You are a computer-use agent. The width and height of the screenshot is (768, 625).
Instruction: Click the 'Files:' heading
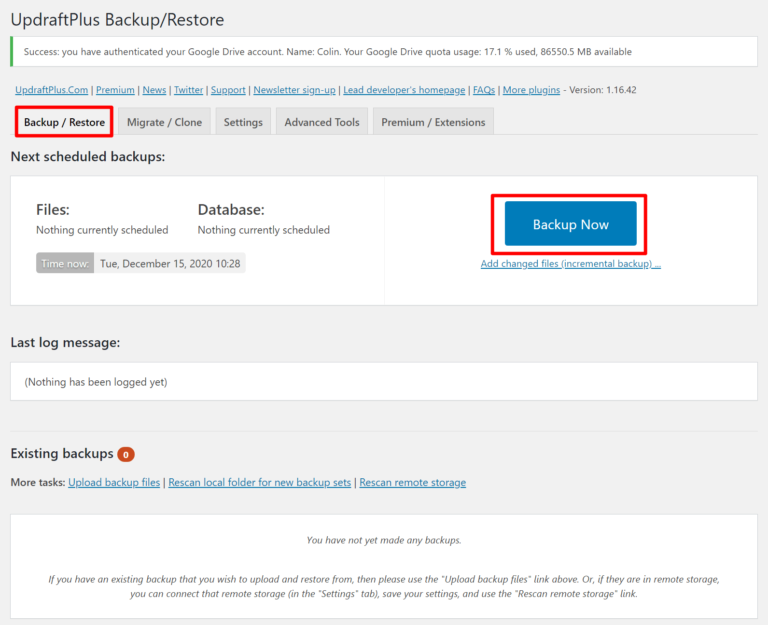53,210
